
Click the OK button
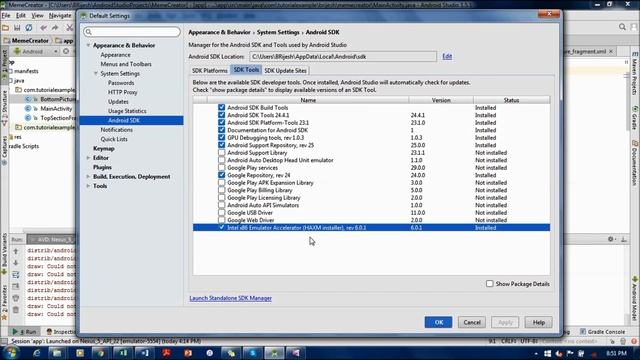coord(438,322)
